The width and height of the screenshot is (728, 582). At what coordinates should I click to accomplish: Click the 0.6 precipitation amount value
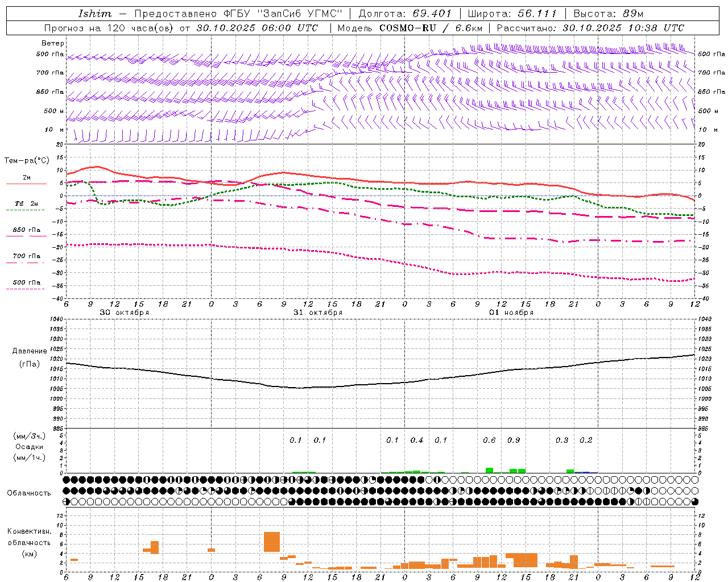(489, 440)
